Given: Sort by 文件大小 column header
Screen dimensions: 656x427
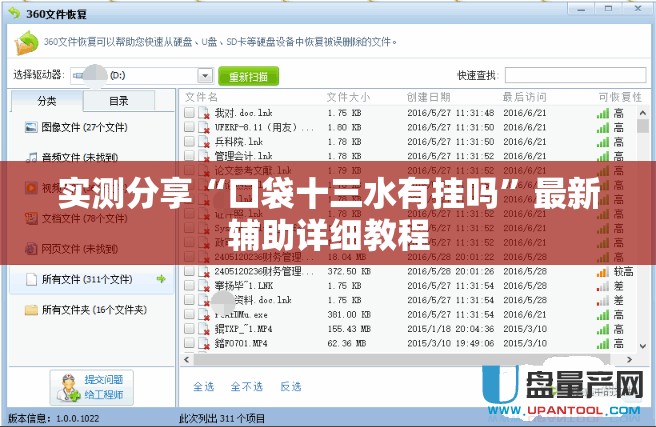Looking at the screenshot, I should coord(348,97).
